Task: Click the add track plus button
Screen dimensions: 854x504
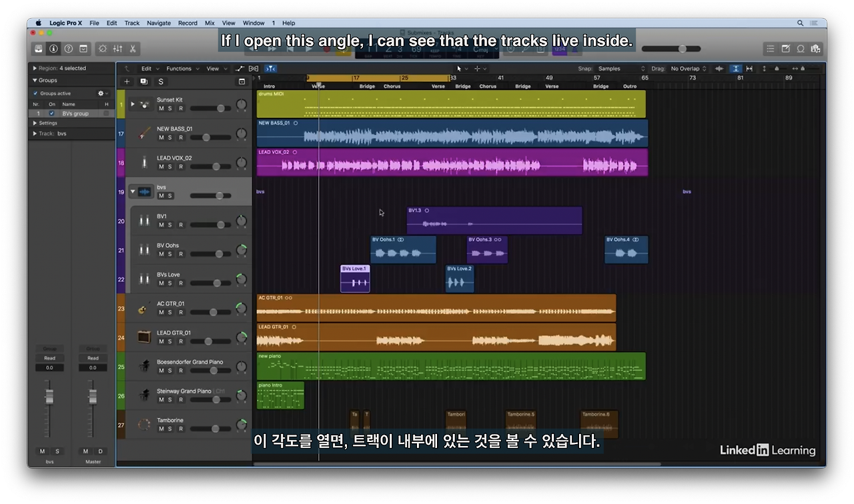Action: point(127,82)
